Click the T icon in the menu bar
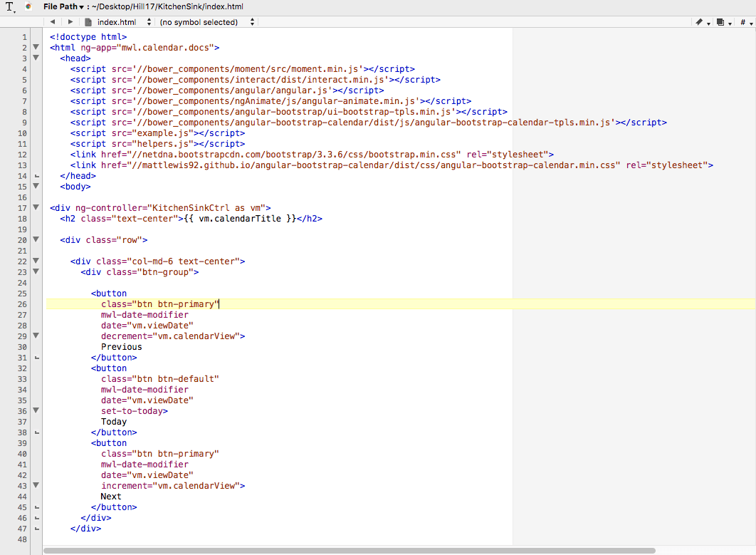The width and height of the screenshot is (756, 555). (8, 6)
